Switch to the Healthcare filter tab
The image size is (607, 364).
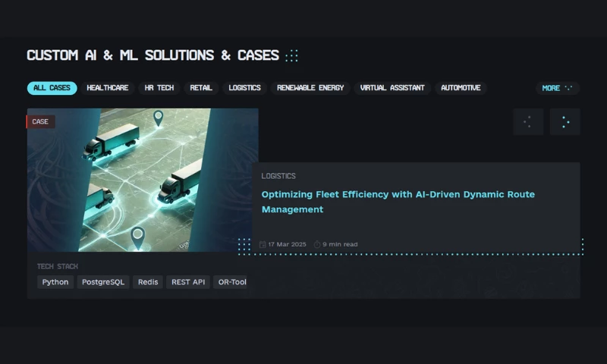[108, 88]
